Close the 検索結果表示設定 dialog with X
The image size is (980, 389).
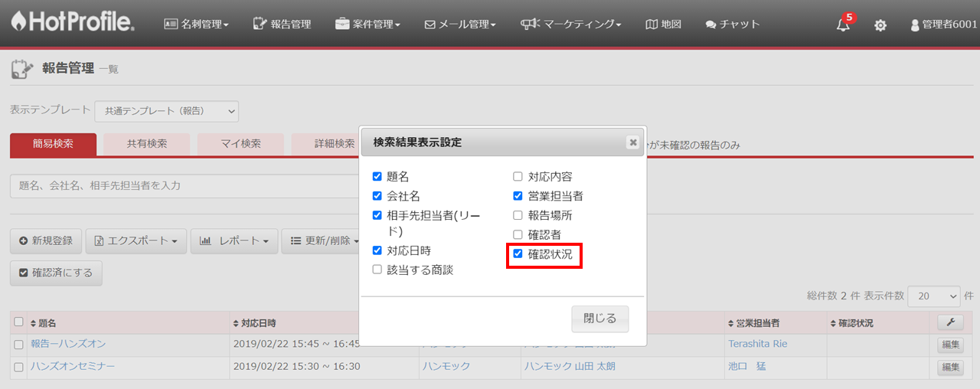(x=632, y=142)
